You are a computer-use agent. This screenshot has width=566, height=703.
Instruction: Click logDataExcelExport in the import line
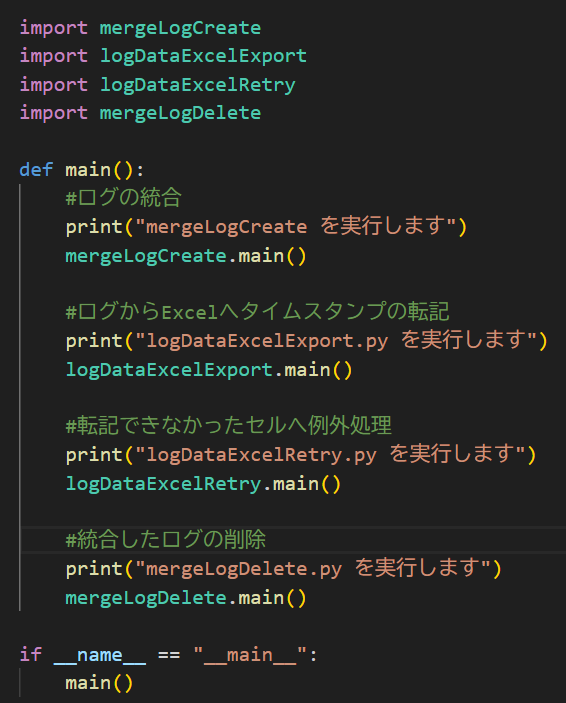[203, 56]
